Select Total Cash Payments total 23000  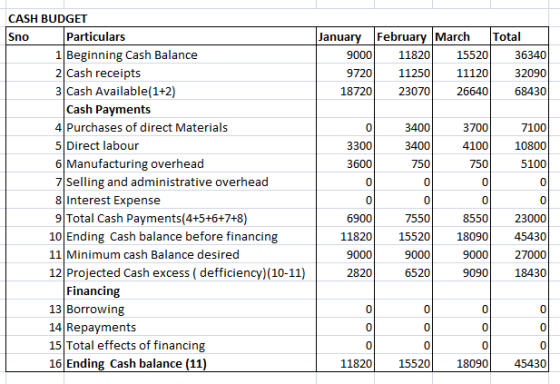(x=520, y=218)
